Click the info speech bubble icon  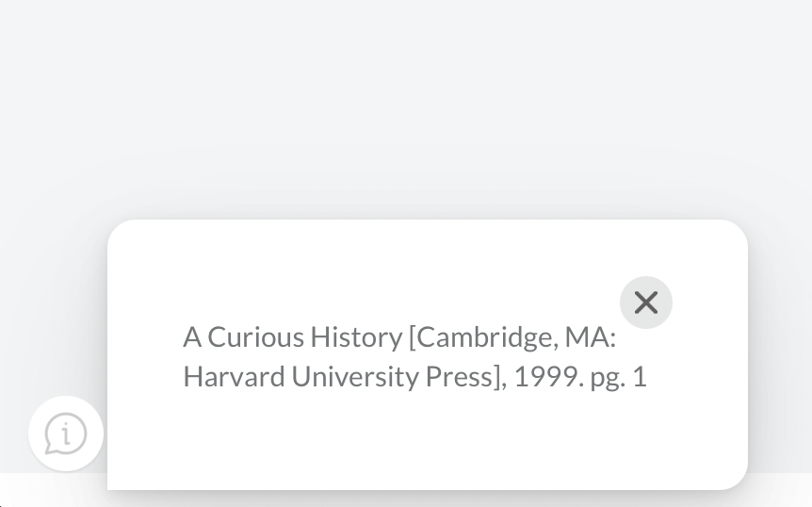tap(66, 433)
